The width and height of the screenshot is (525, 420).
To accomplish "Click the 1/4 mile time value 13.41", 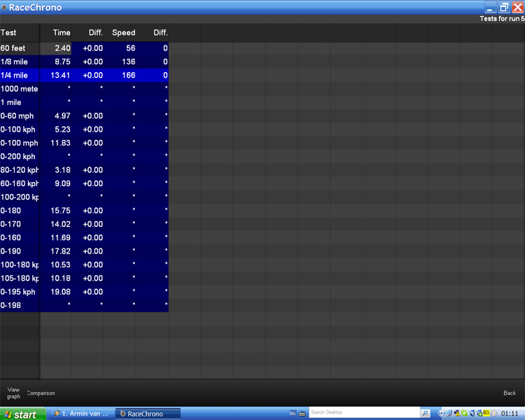I will point(60,76).
